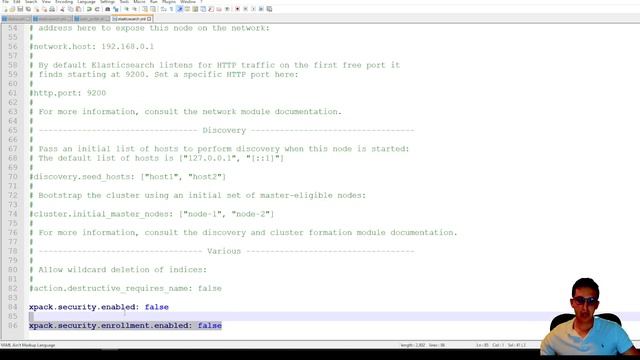The width and height of the screenshot is (640, 360).
Task: Click status bar length and lines info
Action: click(422, 345)
